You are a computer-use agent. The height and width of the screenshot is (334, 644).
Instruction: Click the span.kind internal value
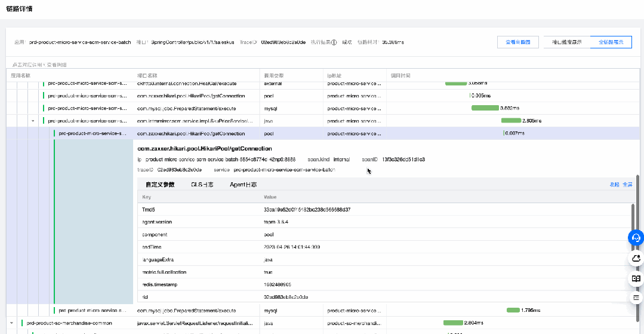(342, 159)
